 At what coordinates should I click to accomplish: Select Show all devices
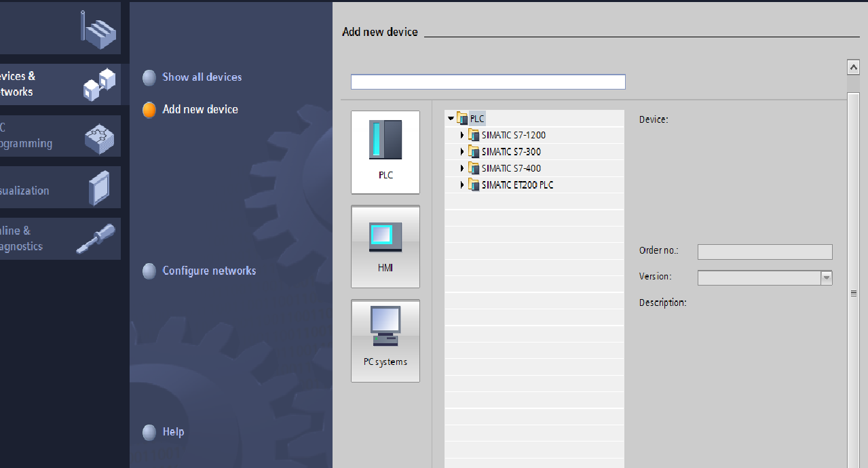coord(202,77)
